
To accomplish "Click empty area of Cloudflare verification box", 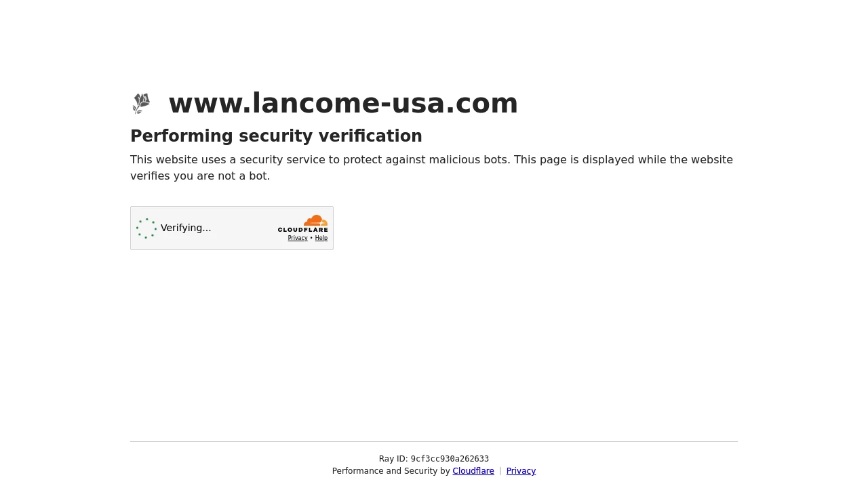I will tap(244, 228).
